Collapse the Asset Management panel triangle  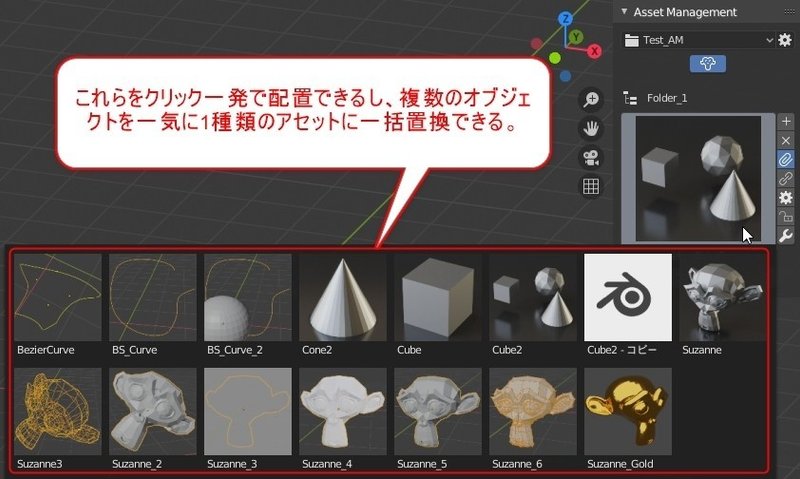(x=624, y=11)
